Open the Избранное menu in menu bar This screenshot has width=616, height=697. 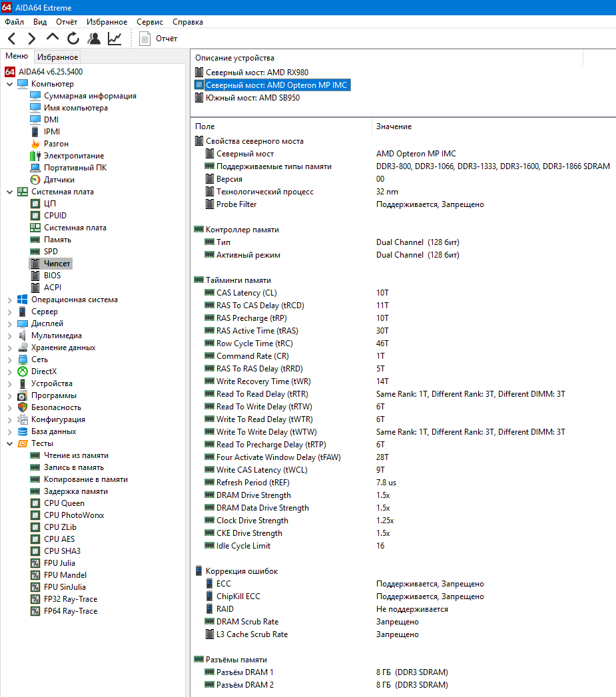click(107, 22)
